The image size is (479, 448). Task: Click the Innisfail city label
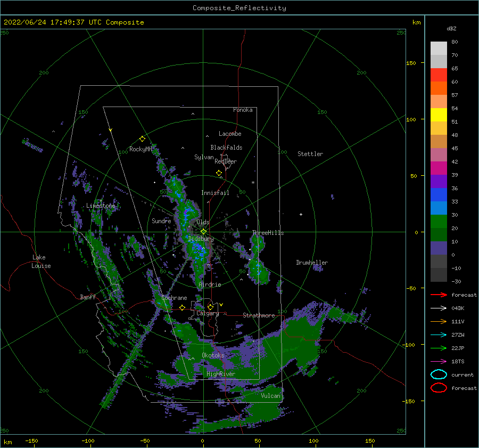(215, 193)
